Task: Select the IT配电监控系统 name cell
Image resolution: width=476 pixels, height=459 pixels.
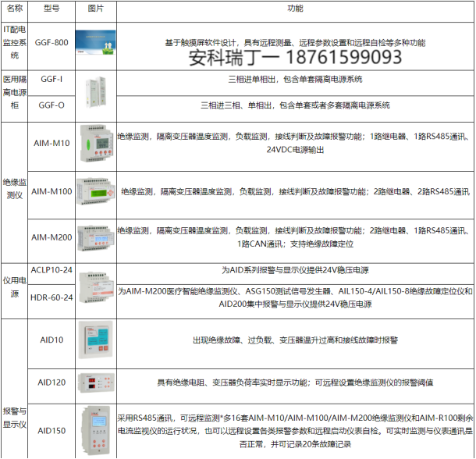Action: click(x=15, y=46)
